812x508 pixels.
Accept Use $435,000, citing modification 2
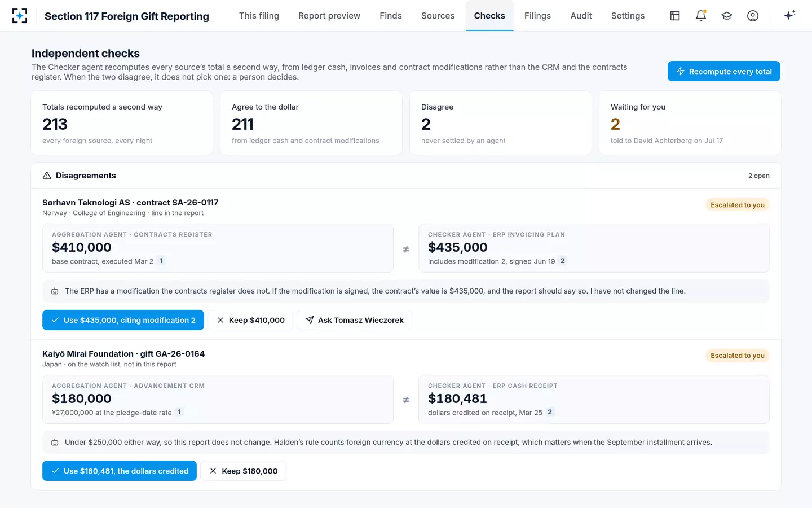pyautogui.click(x=123, y=320)
